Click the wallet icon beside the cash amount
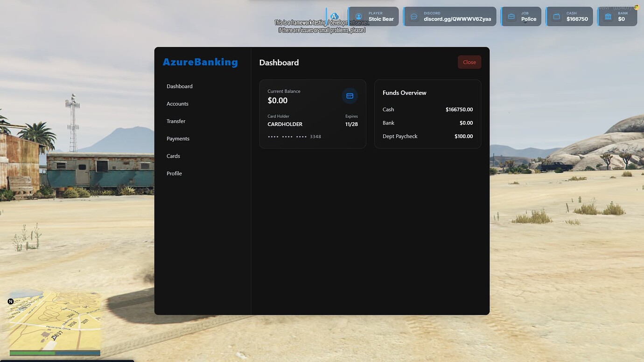Image resolution: width=644 pixels, height=362 pixels. click(x=556, y=16)
